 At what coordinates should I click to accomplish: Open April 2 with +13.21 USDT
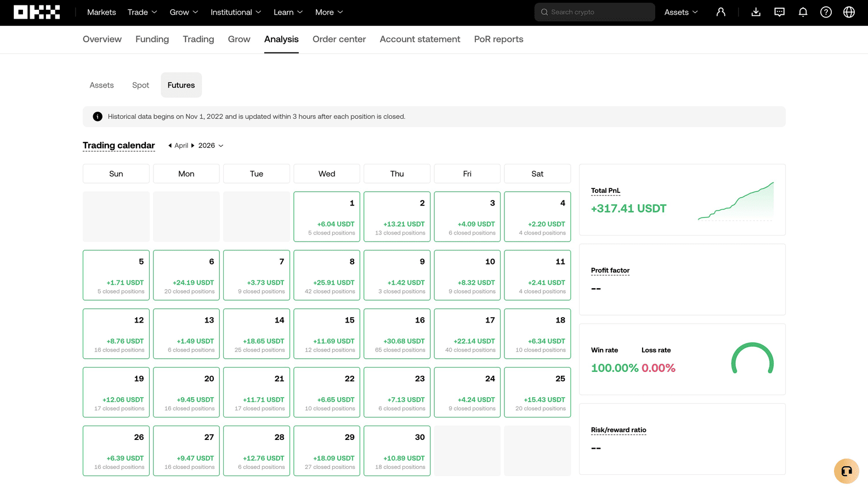tap(397, 216)
